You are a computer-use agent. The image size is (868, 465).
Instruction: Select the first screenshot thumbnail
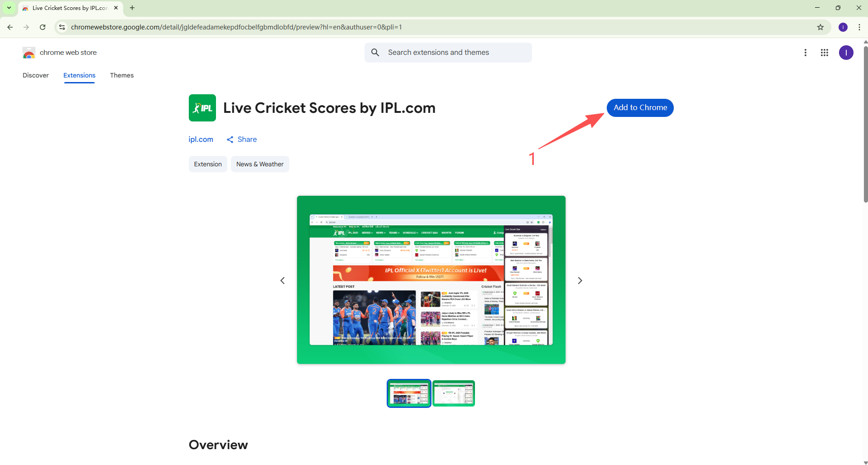click(x=409, y=393)
